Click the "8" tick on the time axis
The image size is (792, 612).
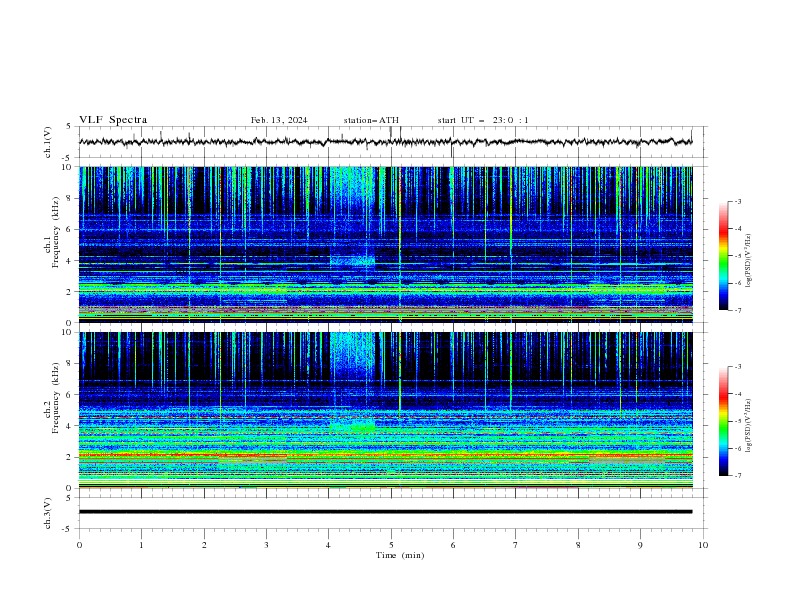578,545
